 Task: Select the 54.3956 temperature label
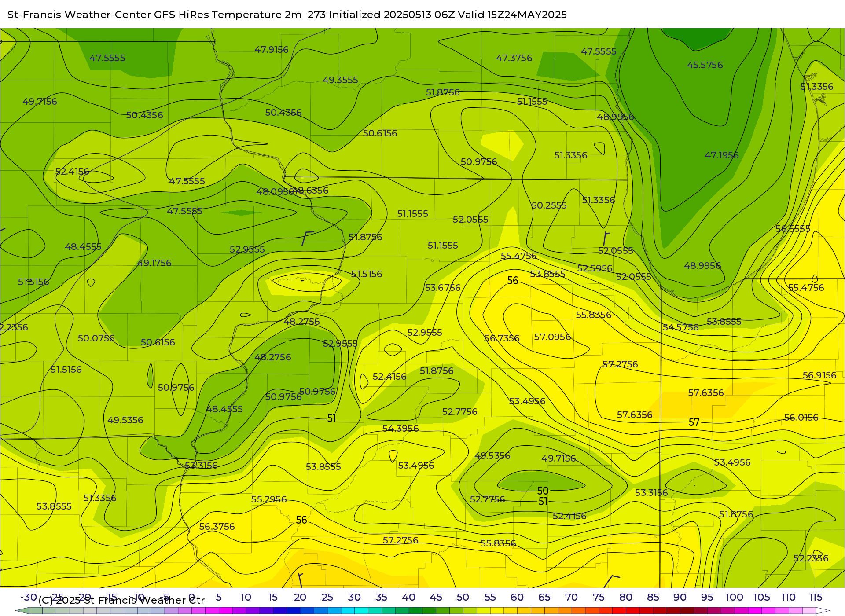(400, 429)
